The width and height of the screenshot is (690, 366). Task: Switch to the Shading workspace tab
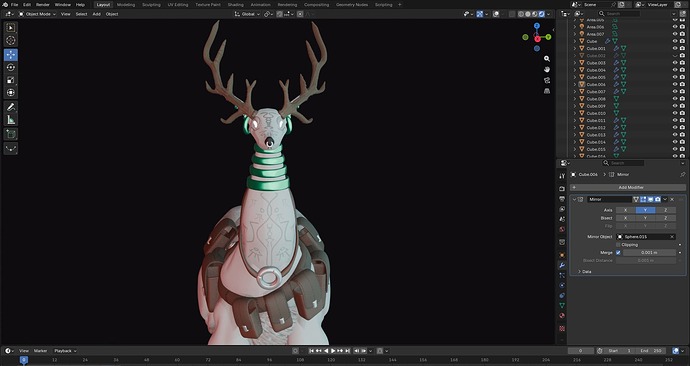click(235, 4)
